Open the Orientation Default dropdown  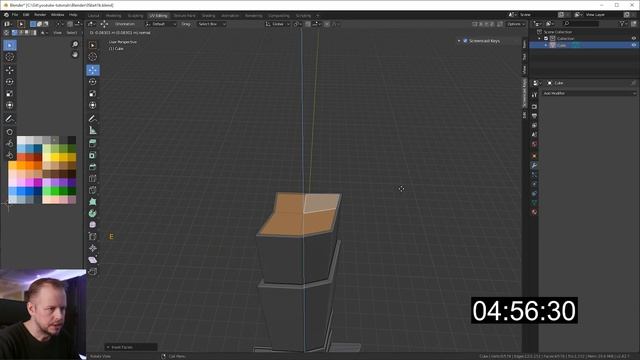point(160,24)
